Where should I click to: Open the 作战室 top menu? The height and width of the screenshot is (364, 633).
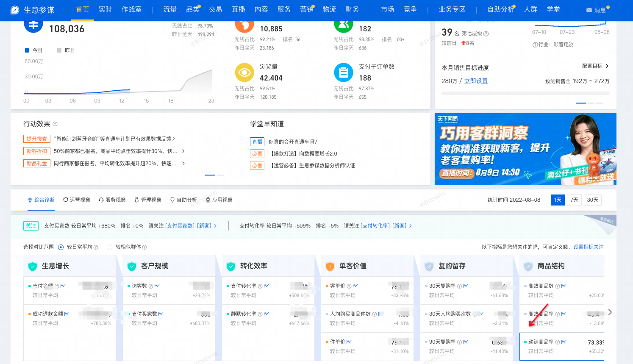click(132, 9)
